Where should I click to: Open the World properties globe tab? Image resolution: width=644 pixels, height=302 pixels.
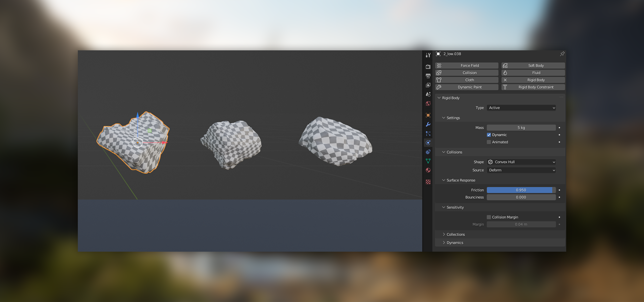[428, 104]
